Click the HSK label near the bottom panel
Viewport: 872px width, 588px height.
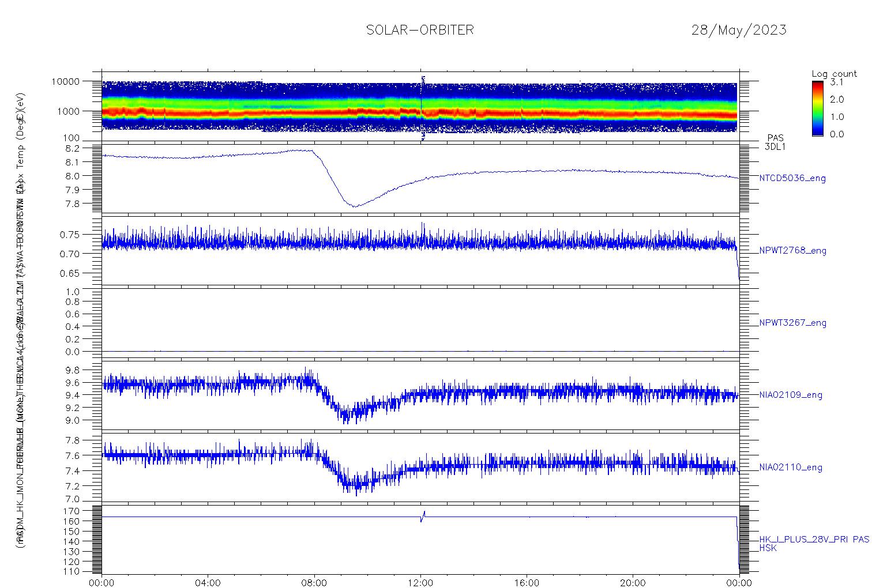coord(768,548)
